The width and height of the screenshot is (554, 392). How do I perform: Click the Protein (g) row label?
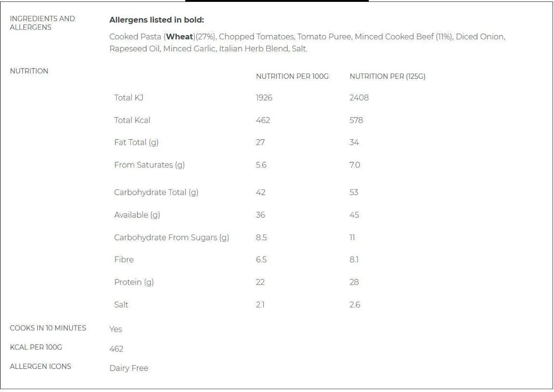[134, 282]
